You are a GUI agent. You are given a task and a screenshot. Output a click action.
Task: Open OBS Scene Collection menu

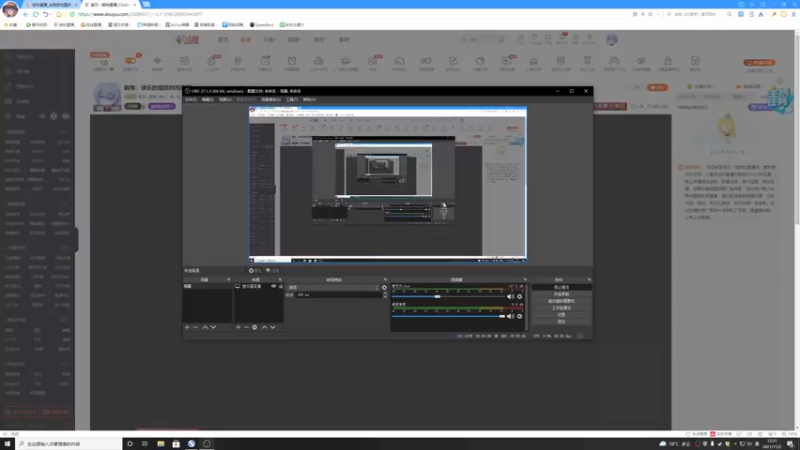(271, 99)
